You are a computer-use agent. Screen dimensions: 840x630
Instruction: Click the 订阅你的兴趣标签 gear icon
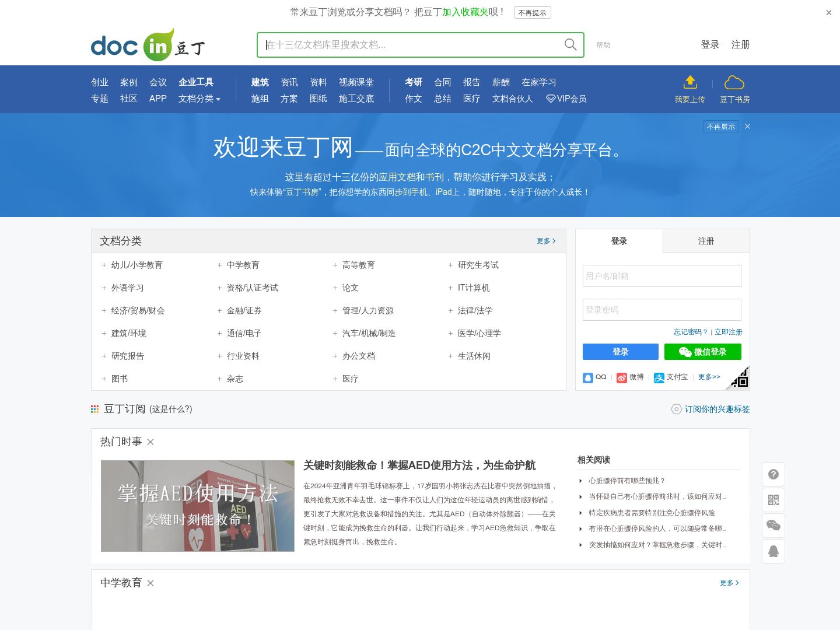pyautogui.click(x=676, y=409)
